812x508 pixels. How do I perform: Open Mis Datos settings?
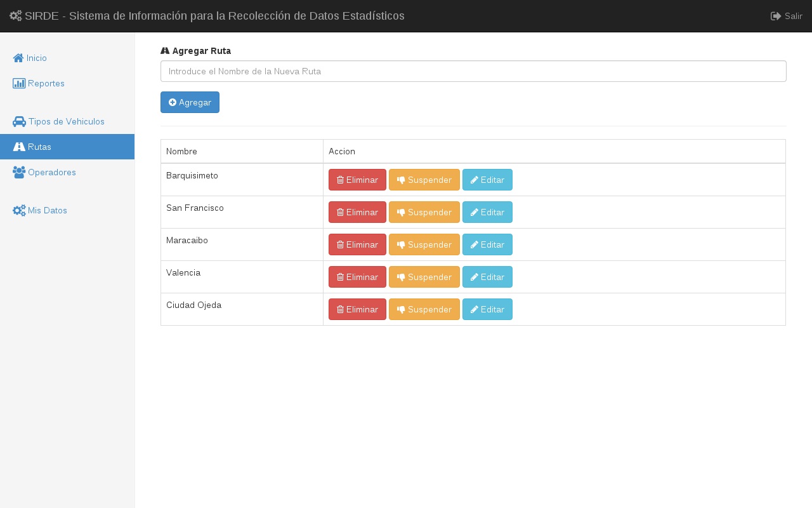tap(67, 210)
